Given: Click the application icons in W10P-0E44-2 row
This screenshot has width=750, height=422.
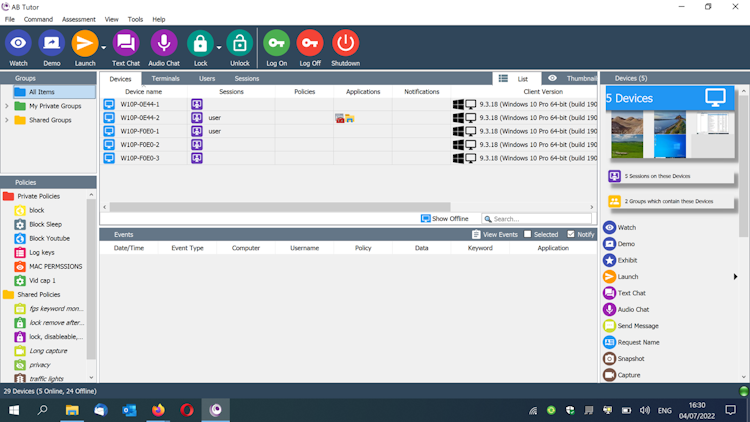Looking at the screenshot, I should tap(345, 118).
